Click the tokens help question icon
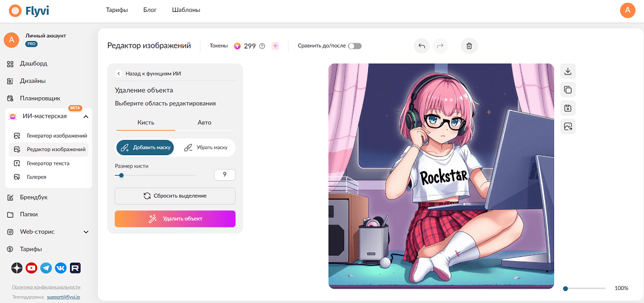The width and height of the screenshot is (644, 303). click(x=262, y=46)
